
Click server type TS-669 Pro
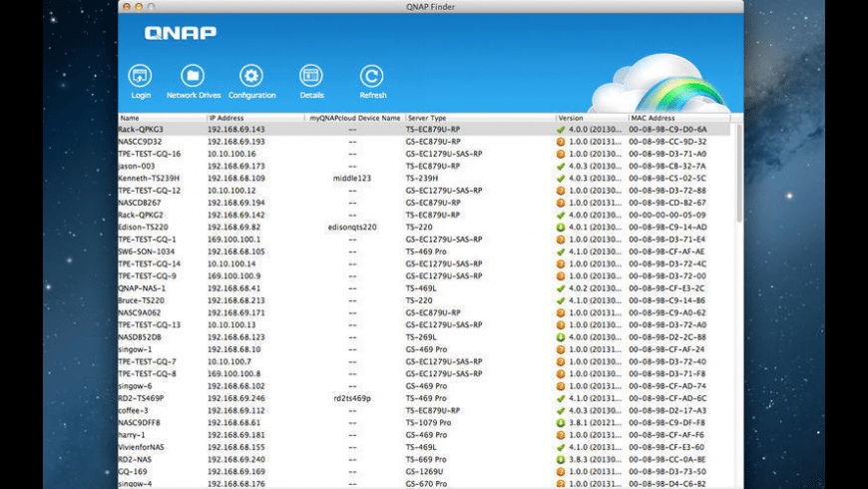[x=426, y=460]
